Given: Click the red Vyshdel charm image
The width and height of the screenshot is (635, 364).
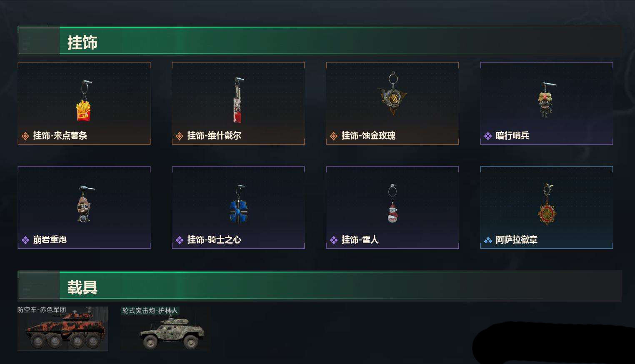Looking at the screenshot, I should click(237, 100).
